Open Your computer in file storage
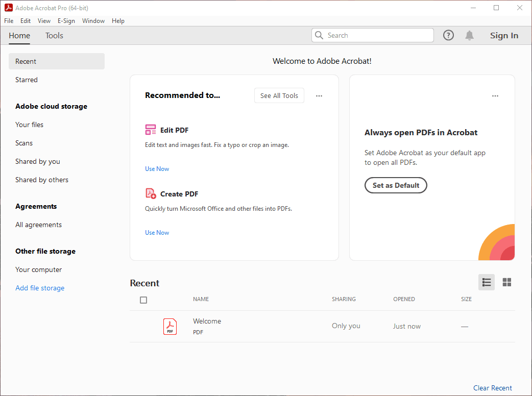Viewport: 532px width, 396px height. (39, 269)
